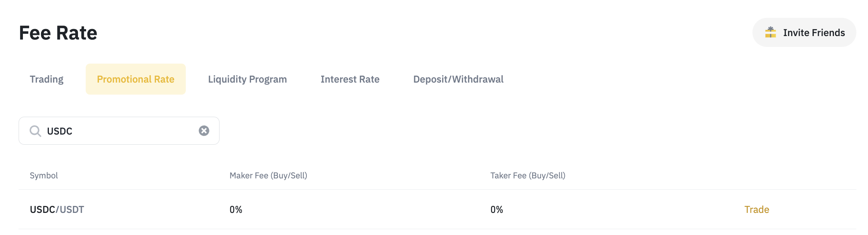Click the Maker Fee (Buy/Sell) column header
868x235 pixels.
pos(268,176)
